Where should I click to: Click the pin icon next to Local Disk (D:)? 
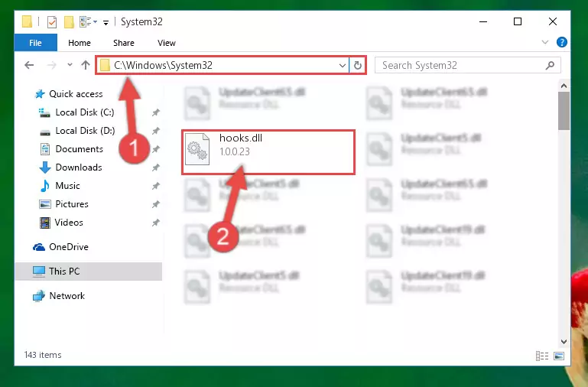click(x=156, y=131)
